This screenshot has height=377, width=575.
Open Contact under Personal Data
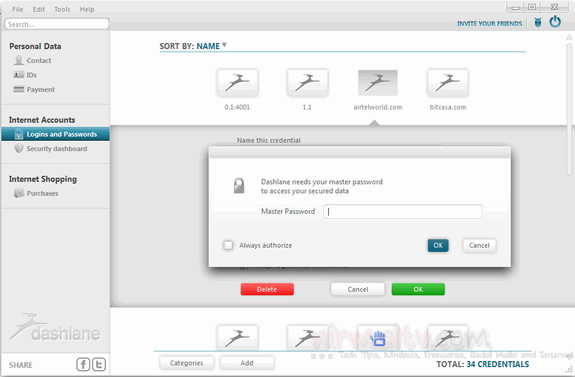[39, 61]
